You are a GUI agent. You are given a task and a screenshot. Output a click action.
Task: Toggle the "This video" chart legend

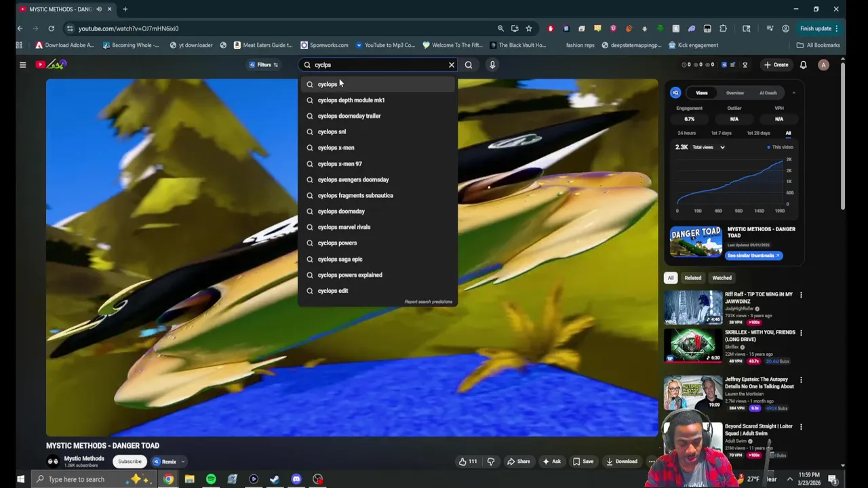(x=781, y=147)
